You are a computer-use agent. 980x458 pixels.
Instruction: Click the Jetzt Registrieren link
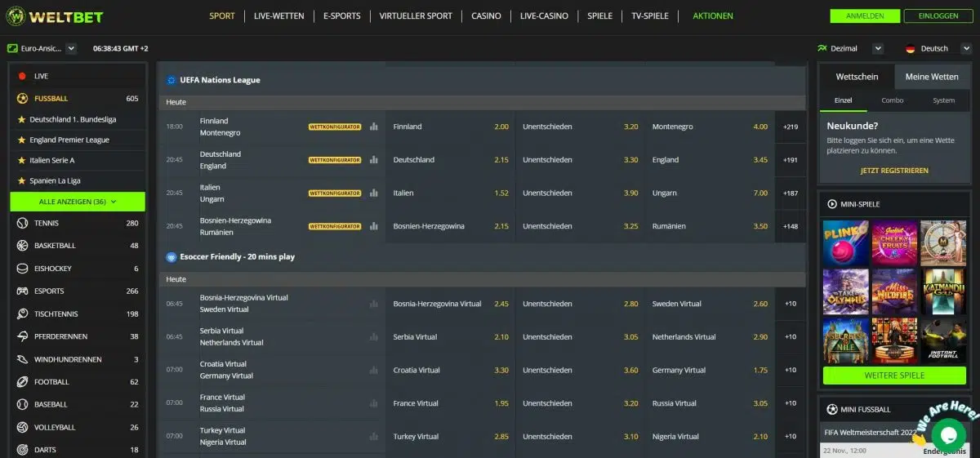click(894, 171)
